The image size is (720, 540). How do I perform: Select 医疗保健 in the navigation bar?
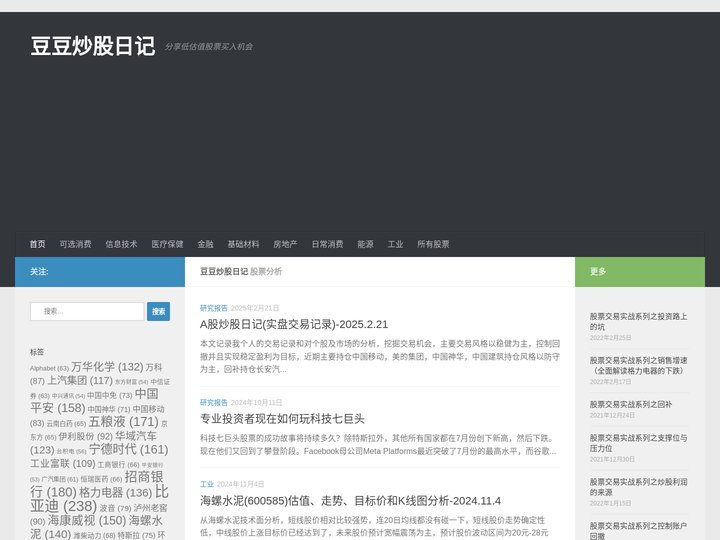167,244
